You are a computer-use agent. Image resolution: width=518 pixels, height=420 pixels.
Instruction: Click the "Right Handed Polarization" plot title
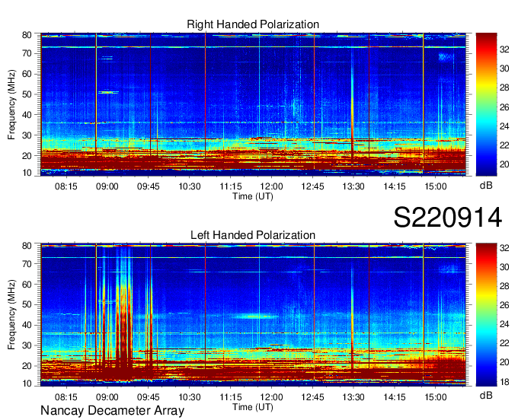(253, 24)
